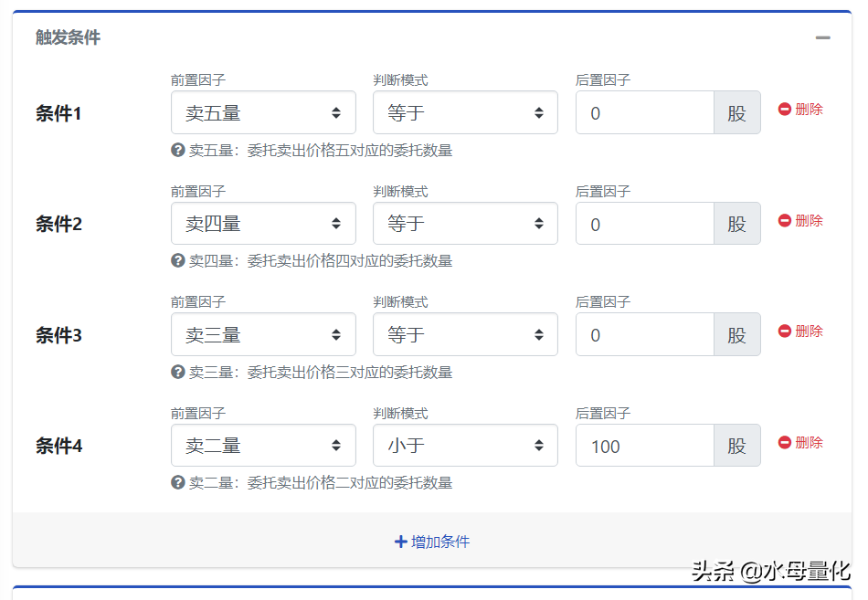This screenshot has width=868, height=600.
Task: Click the 后置因子 label in 条件1
Action: pos(603,80)
